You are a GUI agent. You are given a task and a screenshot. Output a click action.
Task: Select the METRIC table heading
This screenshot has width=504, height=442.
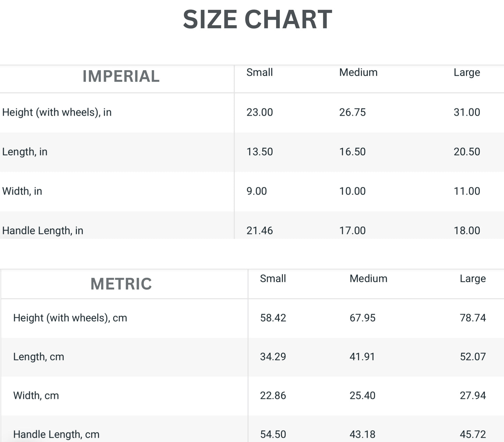tap(121, 284)
